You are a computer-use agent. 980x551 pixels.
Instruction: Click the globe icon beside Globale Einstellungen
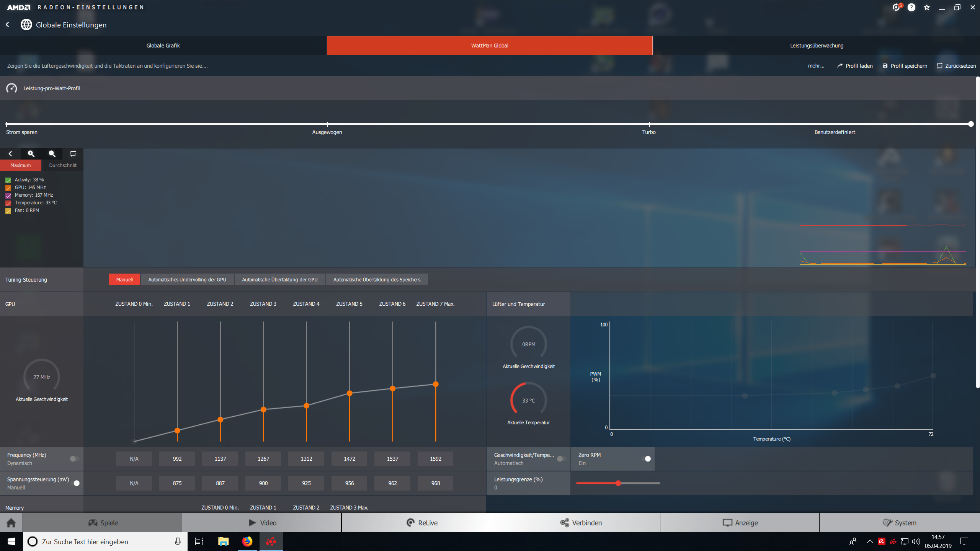coord(26,24)
